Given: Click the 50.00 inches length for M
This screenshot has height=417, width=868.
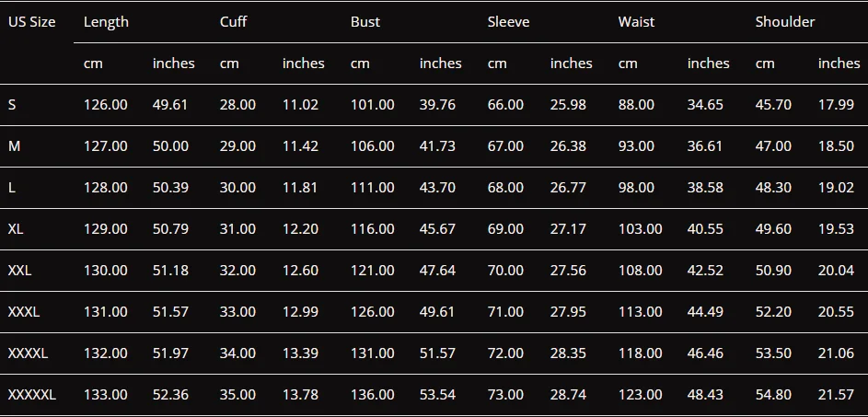Looking at the screenshot, I should 170,146.
